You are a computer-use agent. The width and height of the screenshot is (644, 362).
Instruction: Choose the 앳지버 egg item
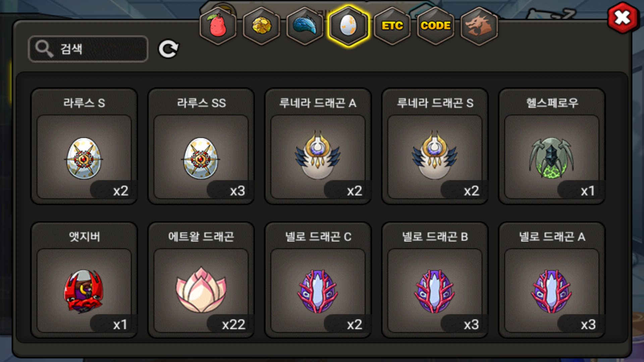click(x=84, y=280)
